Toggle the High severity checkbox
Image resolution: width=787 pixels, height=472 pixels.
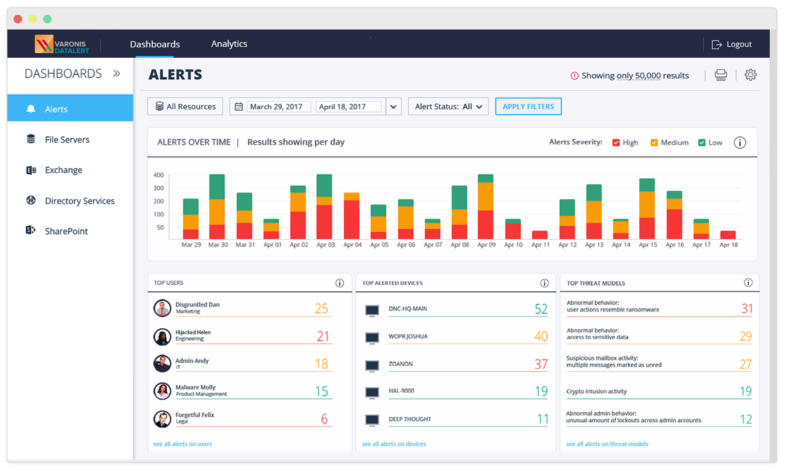tap(616, 143)
